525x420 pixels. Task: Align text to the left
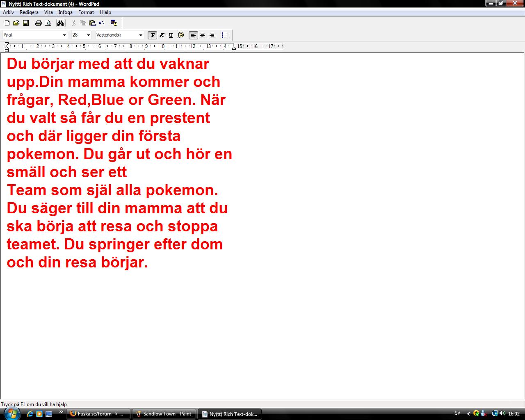point(193,35)
